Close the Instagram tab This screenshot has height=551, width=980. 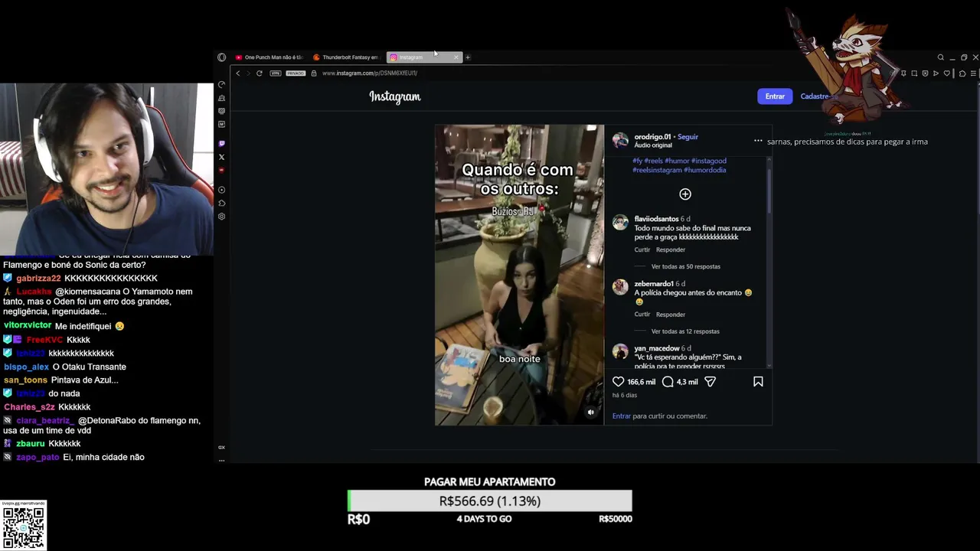click(456, 57)
